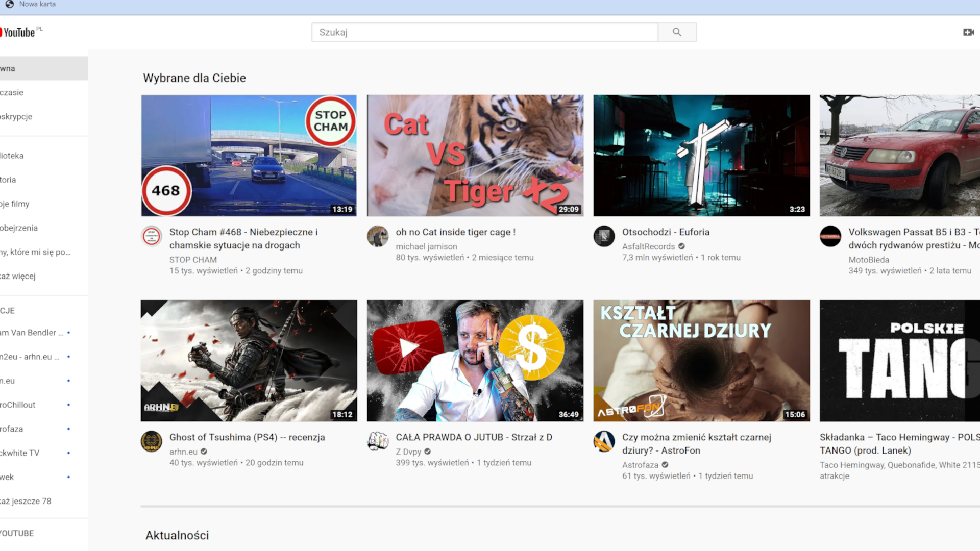This screenshot has height=551, width=980.
Task: Click the 13:19 duration badge
Action: 342,209
